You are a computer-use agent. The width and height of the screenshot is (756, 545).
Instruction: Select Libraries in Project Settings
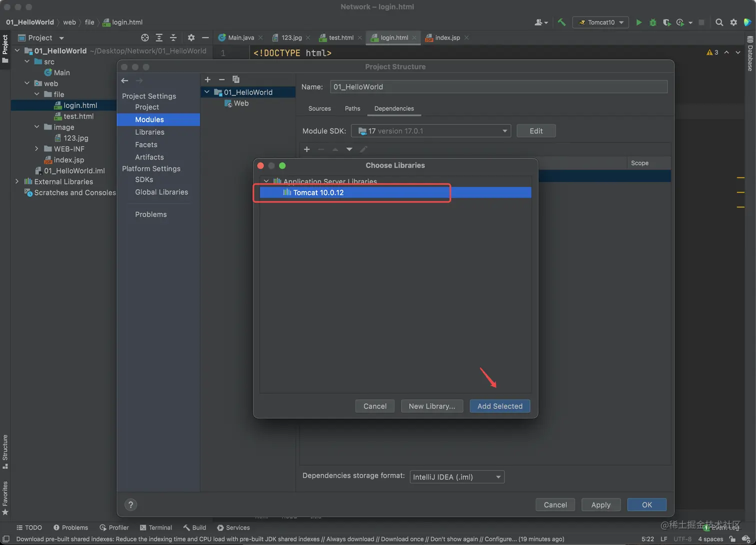[149, 132]
